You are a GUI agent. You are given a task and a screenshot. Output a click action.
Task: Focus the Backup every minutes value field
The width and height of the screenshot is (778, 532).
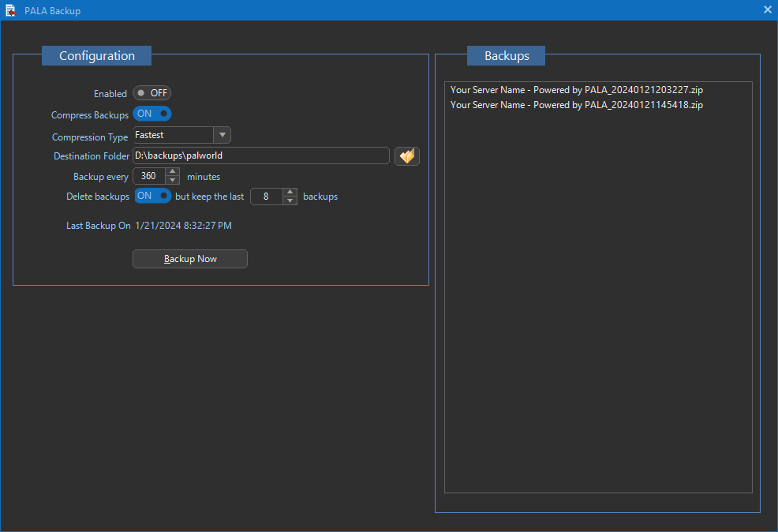pos(149,176)
